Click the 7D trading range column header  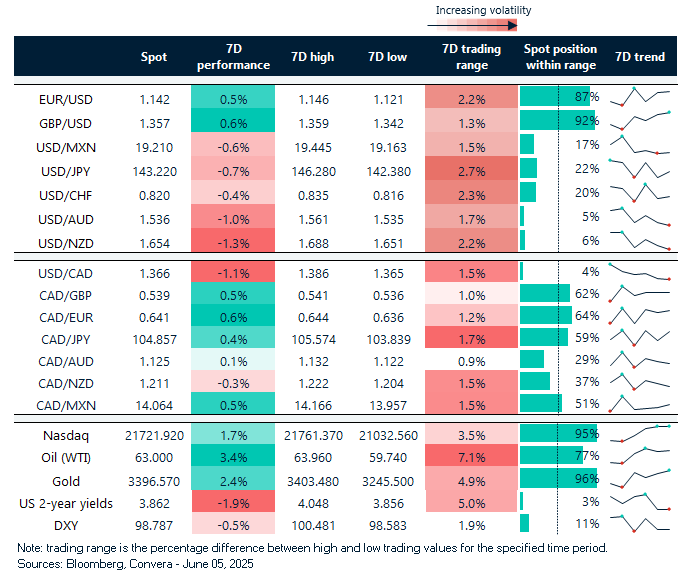[464, 58]
